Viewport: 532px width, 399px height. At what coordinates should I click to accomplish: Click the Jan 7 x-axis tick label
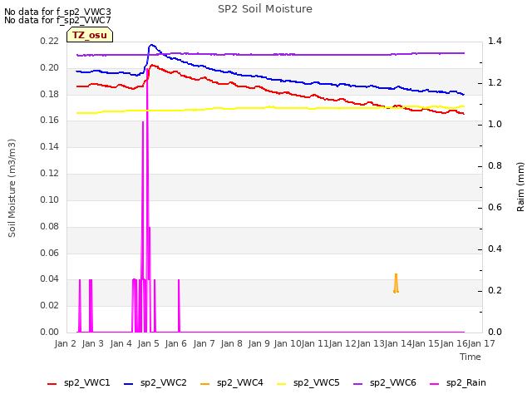(204, 343)
